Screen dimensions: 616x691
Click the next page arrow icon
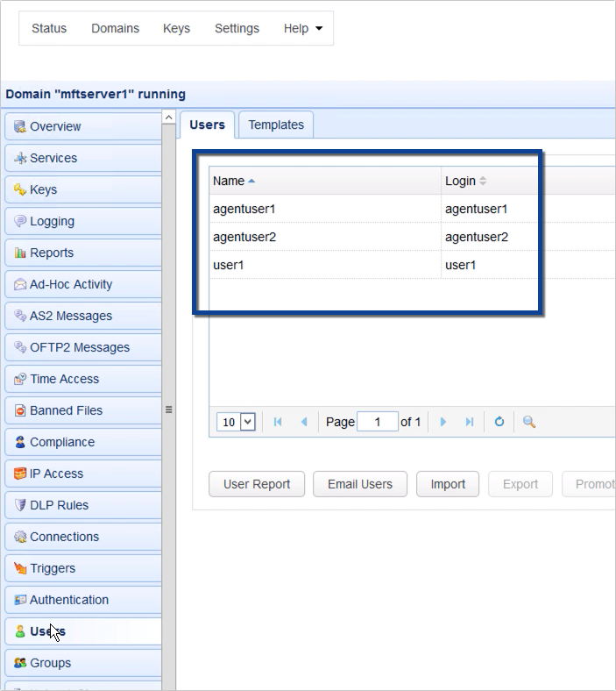point(443,422)
